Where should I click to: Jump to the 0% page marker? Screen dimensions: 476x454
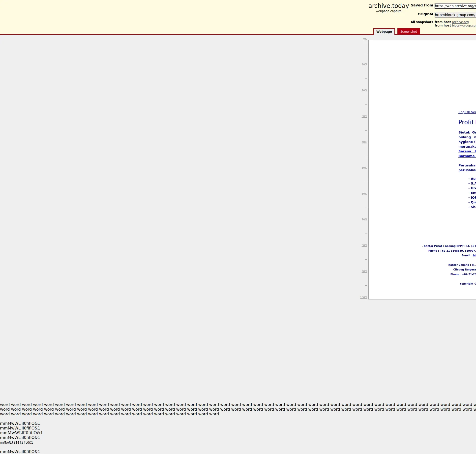pos(365,39)
